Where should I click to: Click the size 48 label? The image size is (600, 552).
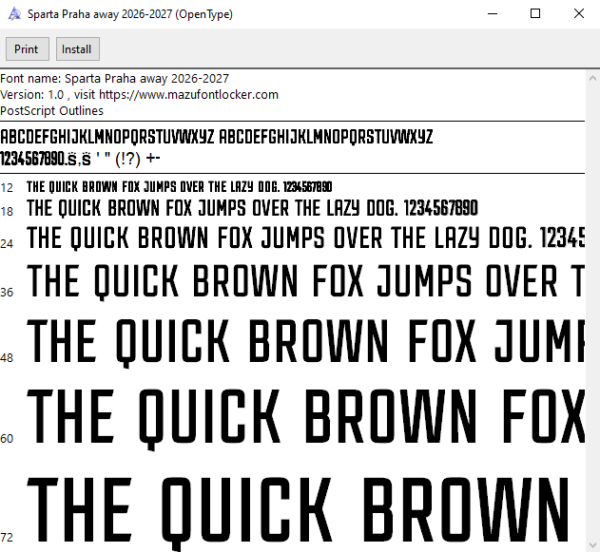[7, 358]
